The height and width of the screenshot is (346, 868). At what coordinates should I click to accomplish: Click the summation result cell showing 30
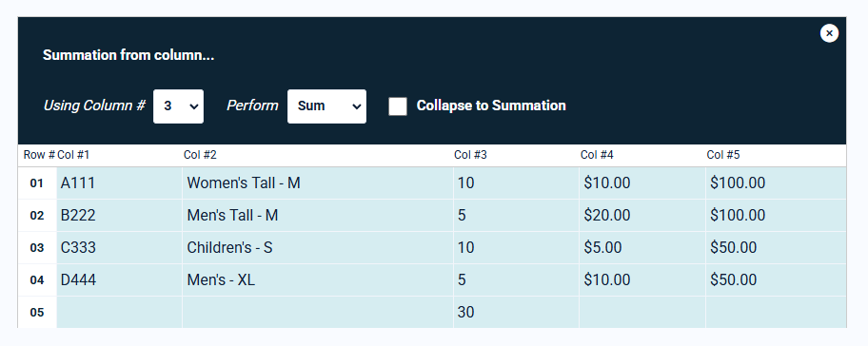click(516, 313)
